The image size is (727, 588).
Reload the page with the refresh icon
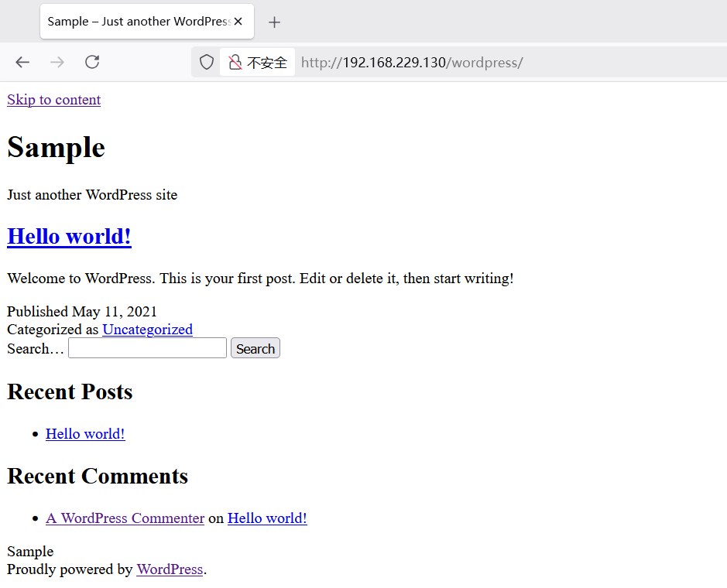pyautogui.click(x=92, y=62)
